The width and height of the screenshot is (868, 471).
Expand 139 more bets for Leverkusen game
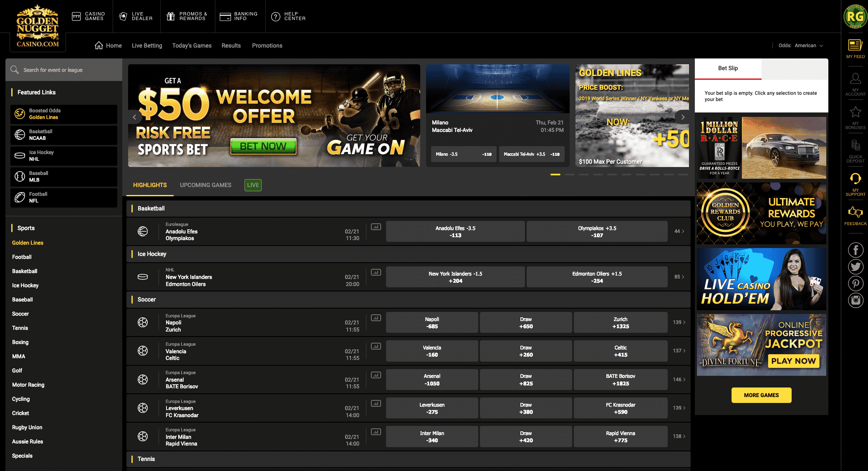click(679, 408)
